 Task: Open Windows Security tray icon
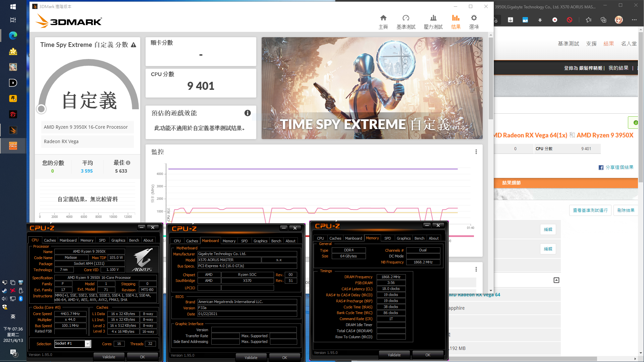5,307
